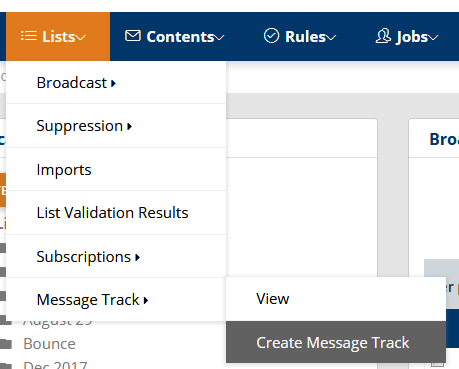Screen dimensions: 459x369
Task: Click the Rules checkmark circle icon
Action: [x=271, y=36]
